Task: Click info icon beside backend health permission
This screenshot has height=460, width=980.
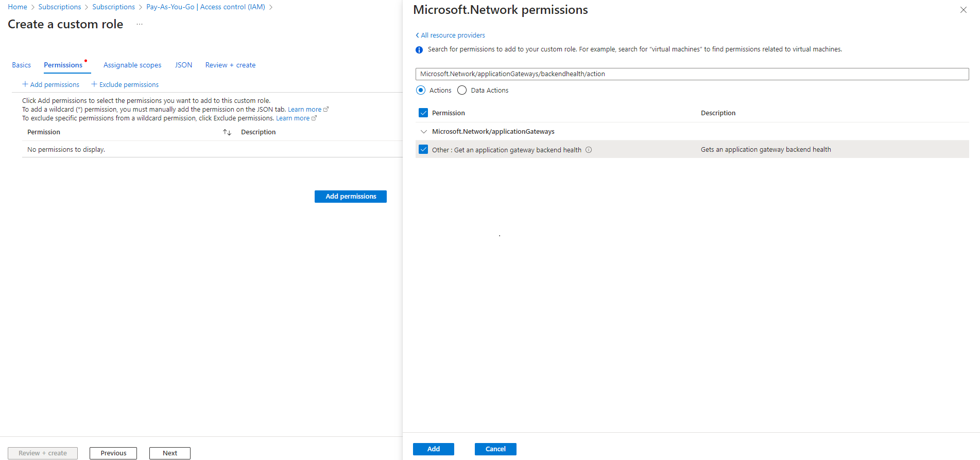Action: [x=589, y=150]
